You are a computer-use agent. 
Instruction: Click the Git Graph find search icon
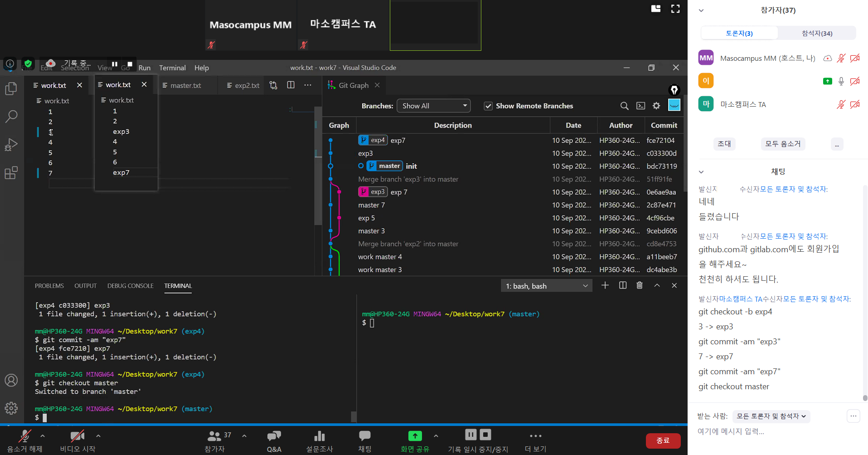[624, 106]
